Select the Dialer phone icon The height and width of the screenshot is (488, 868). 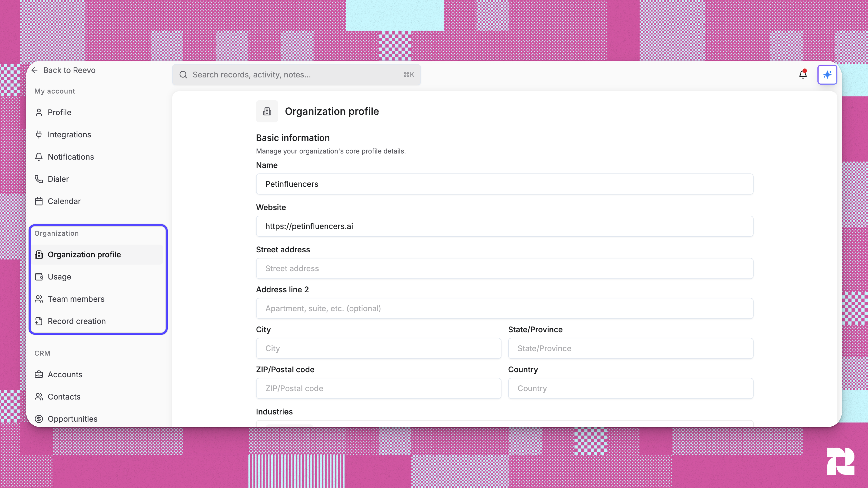(x=39, y=179)
